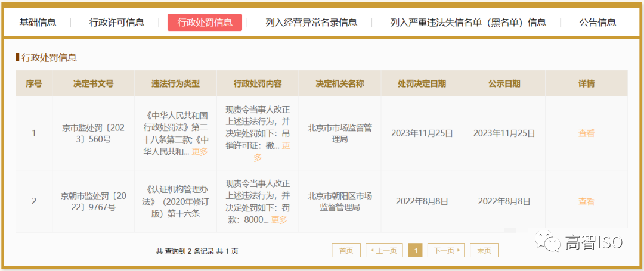This screenshot has height=271, width=644.
Task: Open the 基础信息 tab
Action: click(38, 23)
